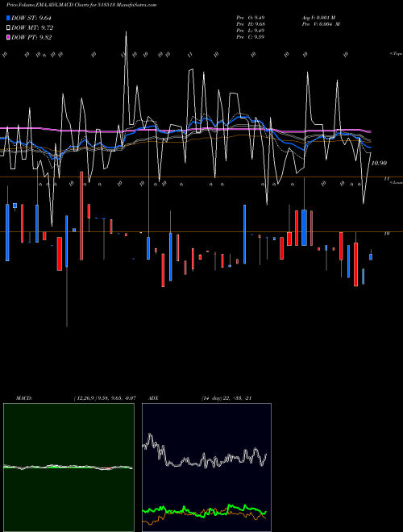Click the 'Pre O: 9.49' value
Image resolution: width=403 pixels, height=532 pixels.
click(251, 18)
